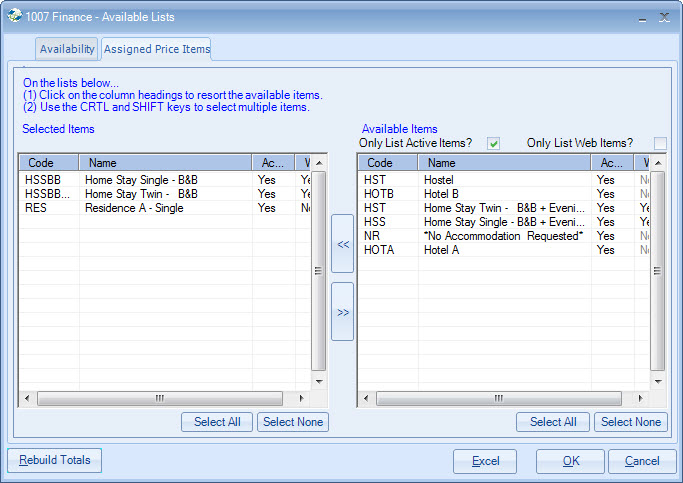Open the Assigned Price Items tab
The image size is (683, 483).
(x=156, y=49)
